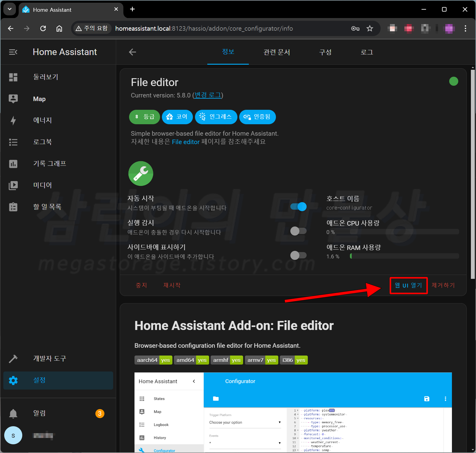Toggle the 실행 감시 switch
This screenshot has width=476, height=453.
click(x=298, y=231)
